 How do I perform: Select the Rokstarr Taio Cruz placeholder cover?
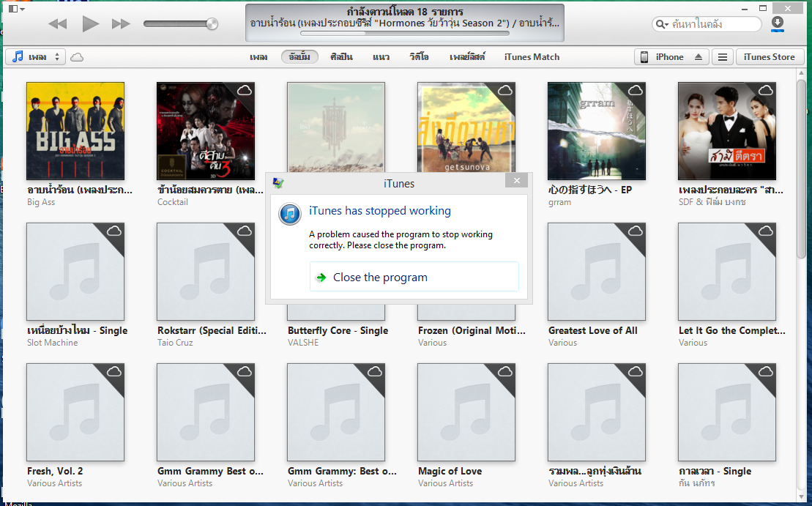click(206, 272)
